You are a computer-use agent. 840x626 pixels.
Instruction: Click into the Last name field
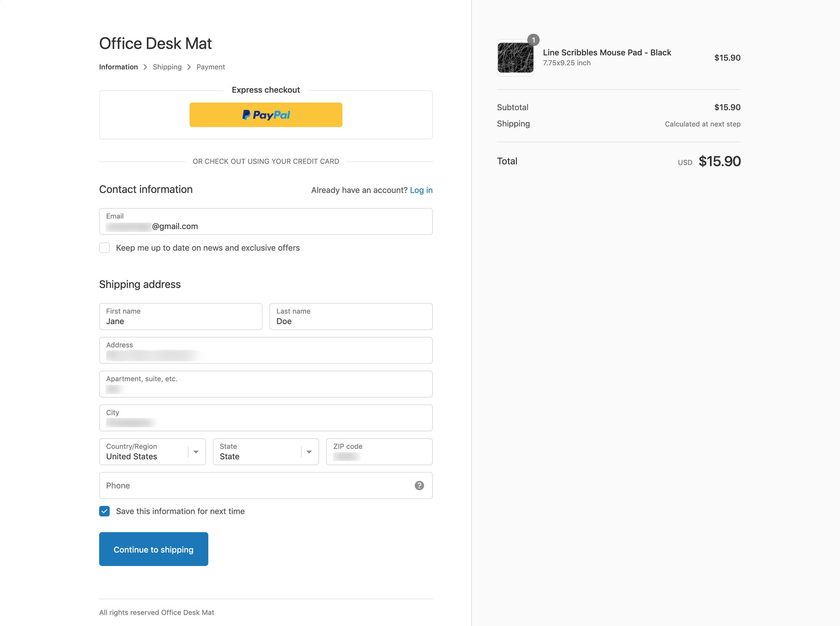pos(351,317)
